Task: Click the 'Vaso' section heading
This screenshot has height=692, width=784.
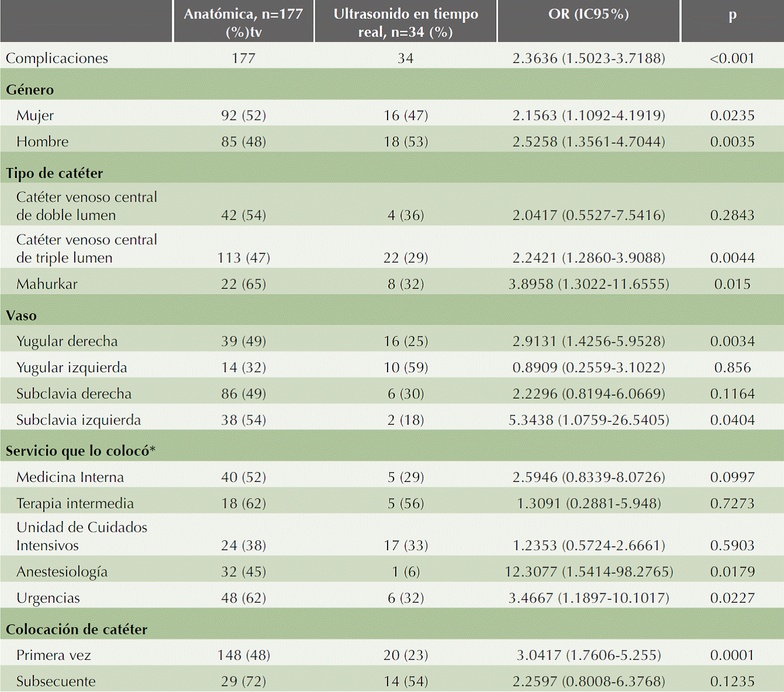Action: [22, 316]
